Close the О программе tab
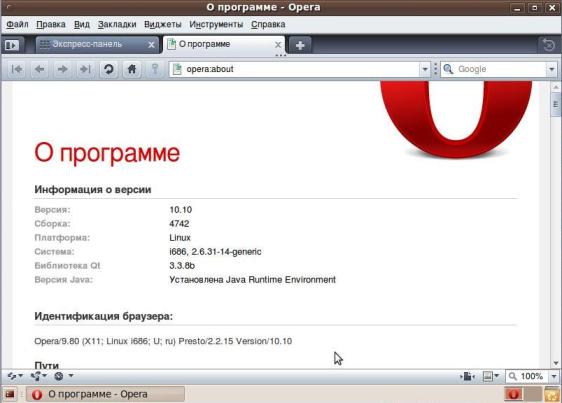This screenshot has width=562, height=403. click(278, 45)
